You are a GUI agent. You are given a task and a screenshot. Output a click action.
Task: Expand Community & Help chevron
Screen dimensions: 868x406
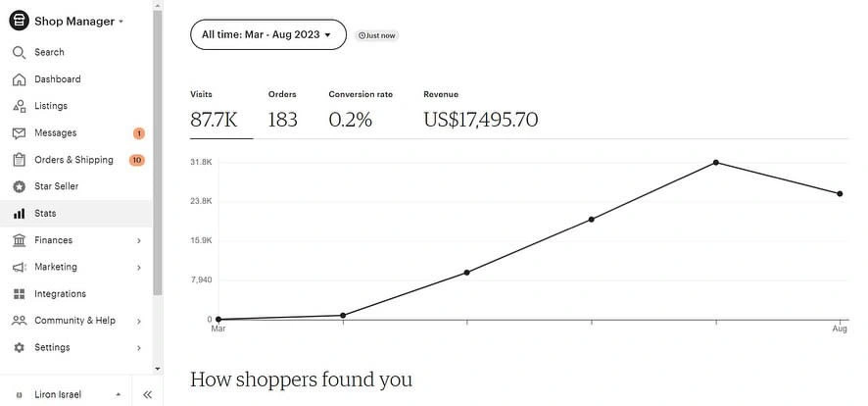(x=139, y=322)
